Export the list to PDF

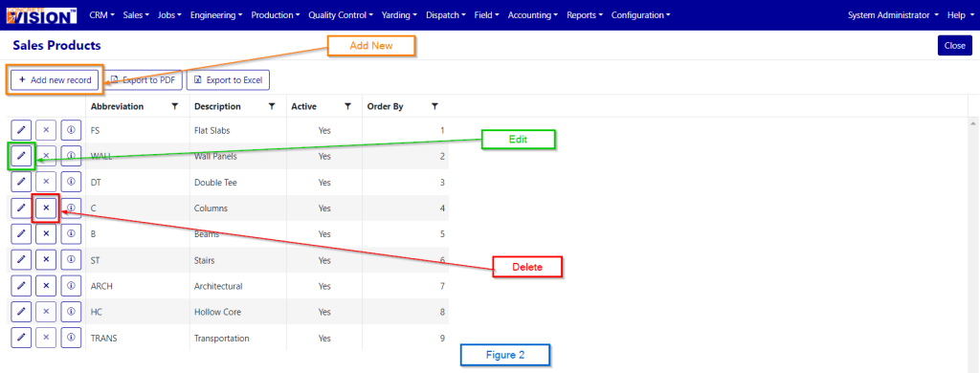click(x=144, y=80)
